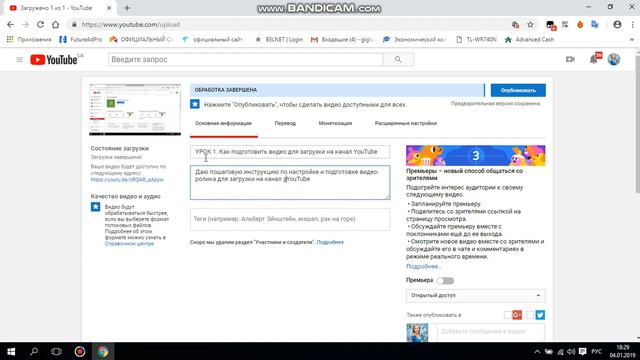Click the video description text area
The image size is (640, 360).
coord(290,182)
